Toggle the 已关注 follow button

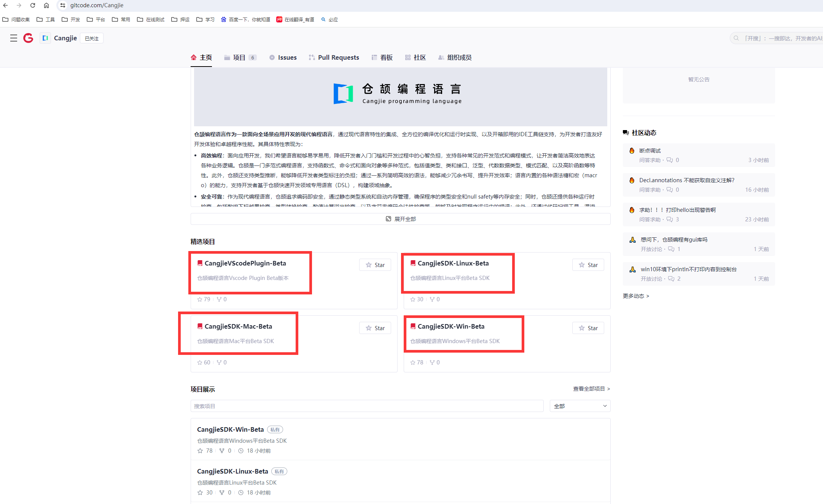click(92, 38)
